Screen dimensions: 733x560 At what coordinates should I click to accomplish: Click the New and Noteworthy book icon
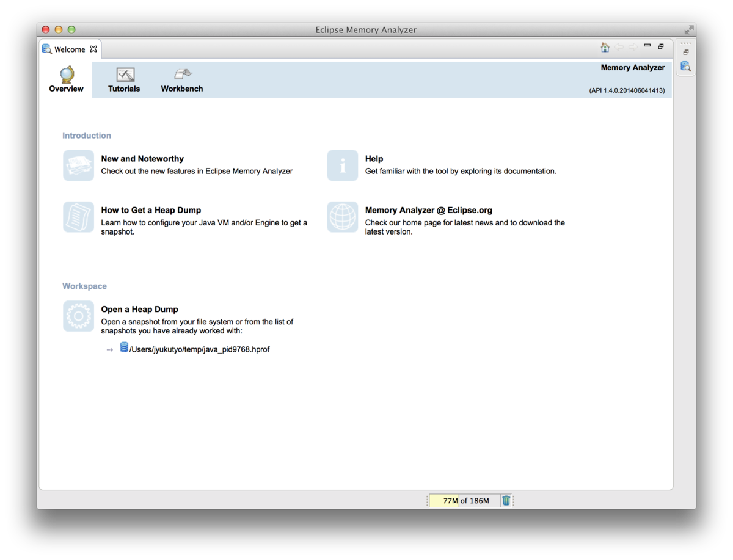click(78, 165)
